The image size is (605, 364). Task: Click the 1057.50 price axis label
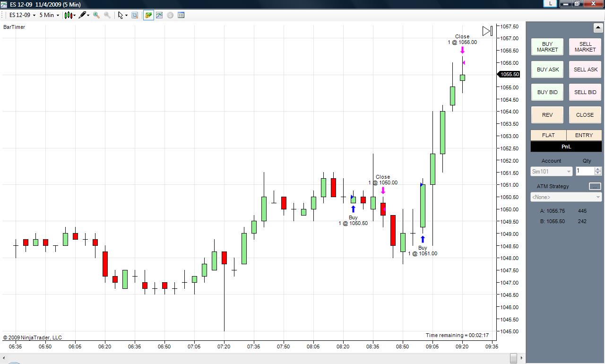click(x=510, y=26)
